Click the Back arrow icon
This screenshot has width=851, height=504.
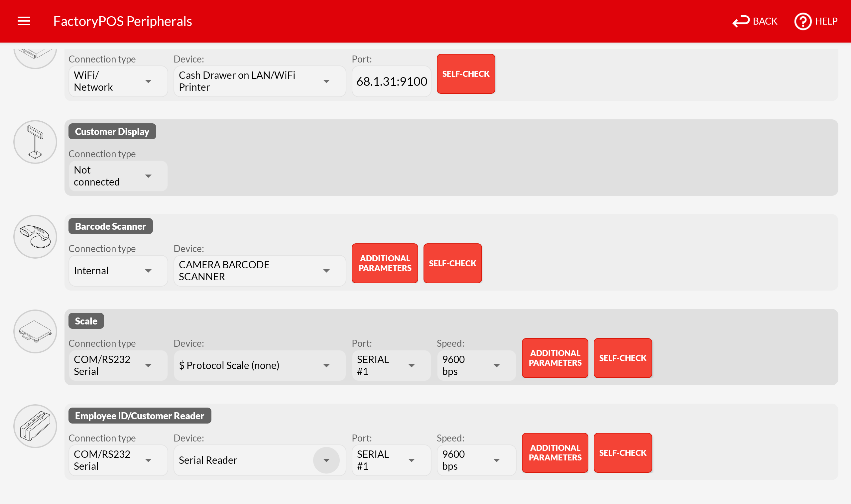[x=741, y=21]
